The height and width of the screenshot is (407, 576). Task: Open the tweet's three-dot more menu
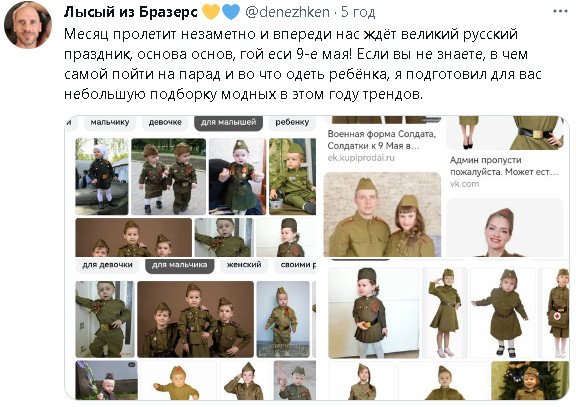click(560, 12)
